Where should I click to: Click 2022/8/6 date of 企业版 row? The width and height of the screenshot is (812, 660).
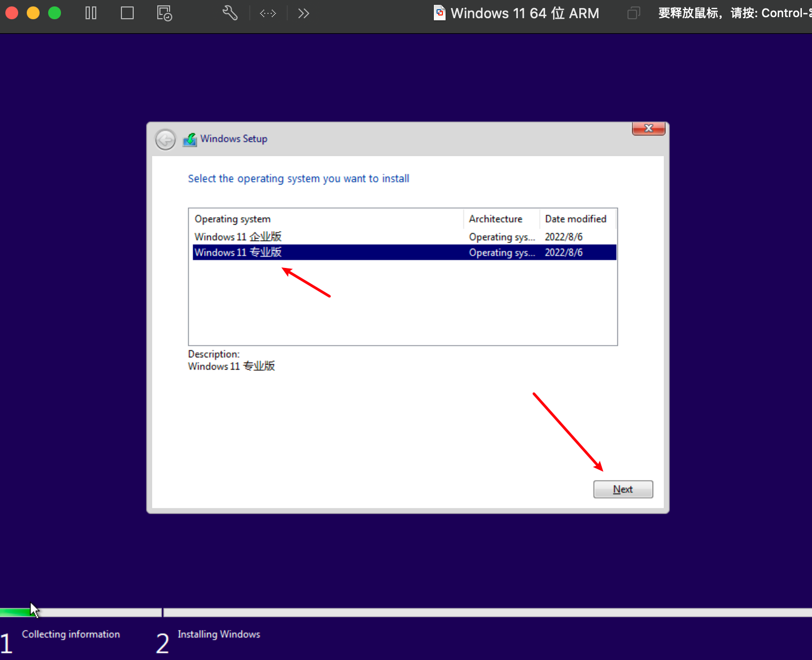[x=564, y=237]
